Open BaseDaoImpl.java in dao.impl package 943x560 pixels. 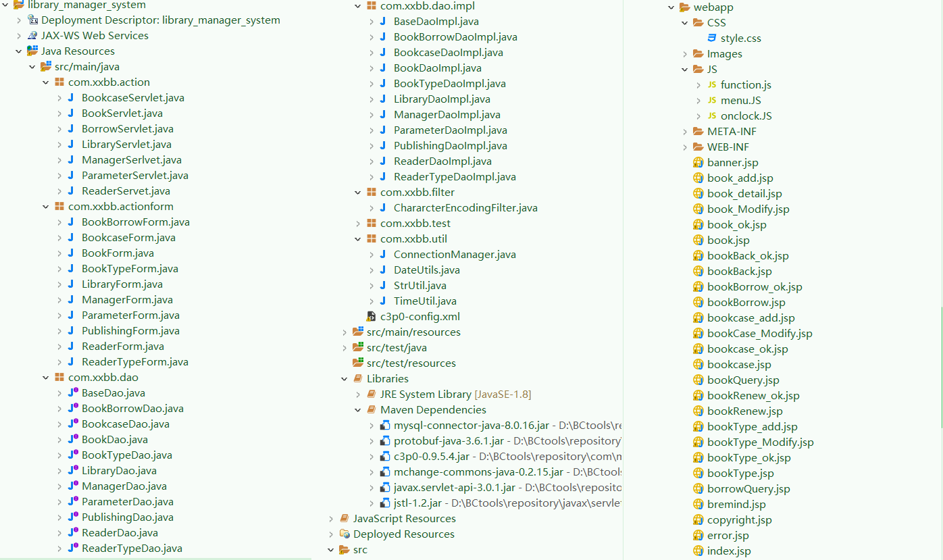click(x=436, y=21)
